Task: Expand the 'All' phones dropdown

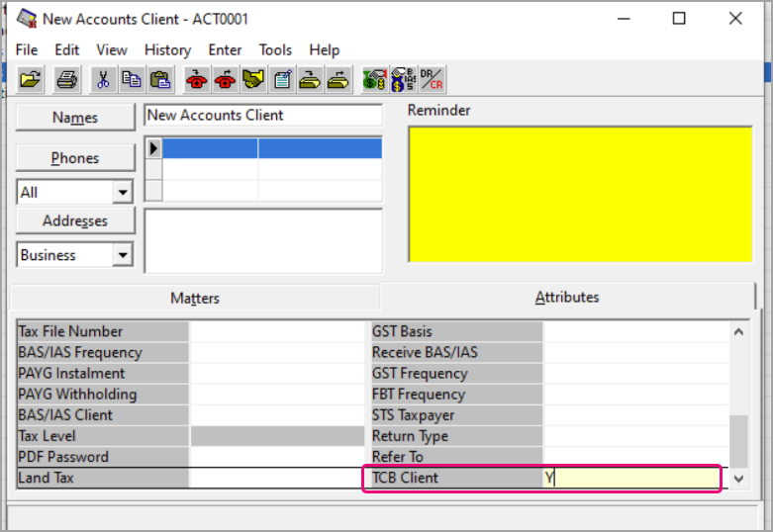Action: [123, 193]
